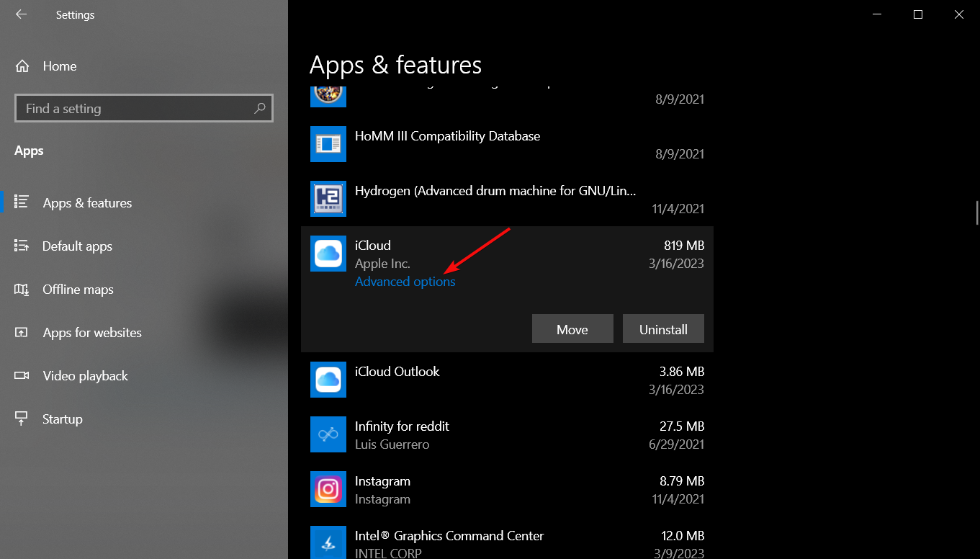Open the Home settings page
This screenshot has height=559, width=980.
[x=60, y=66]
